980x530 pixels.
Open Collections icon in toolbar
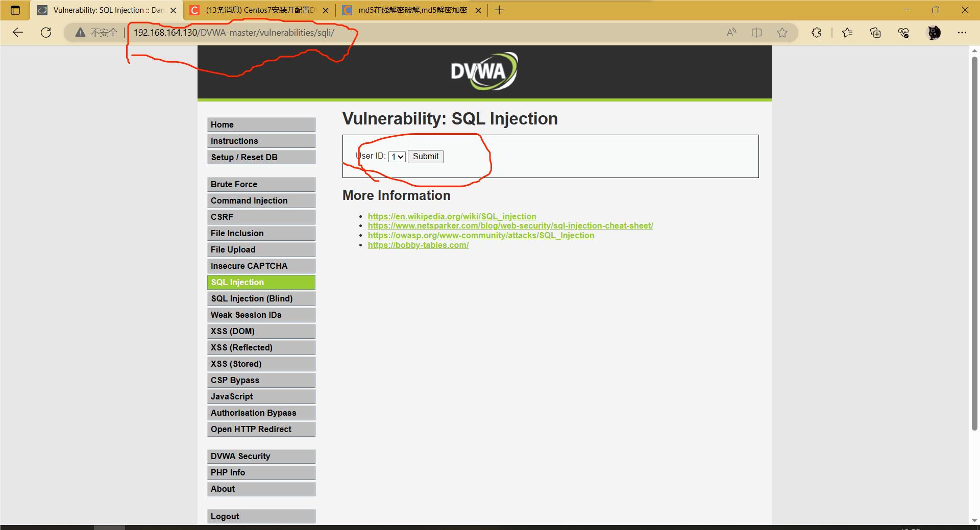click(x=875, y=33)
